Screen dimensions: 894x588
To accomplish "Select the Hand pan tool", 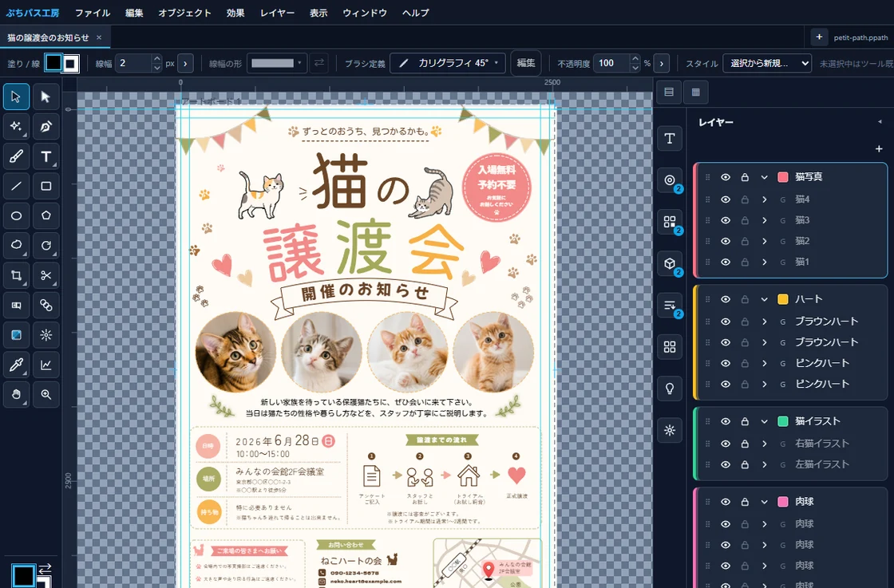I will 16,394.
